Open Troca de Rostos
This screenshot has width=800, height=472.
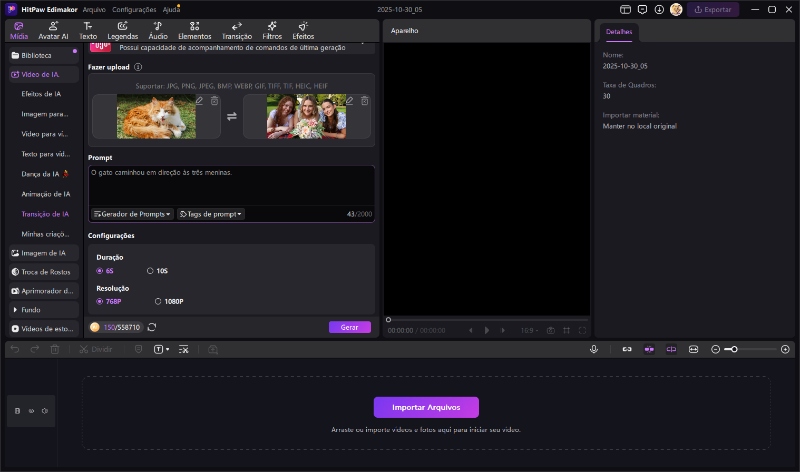[44, 272]
